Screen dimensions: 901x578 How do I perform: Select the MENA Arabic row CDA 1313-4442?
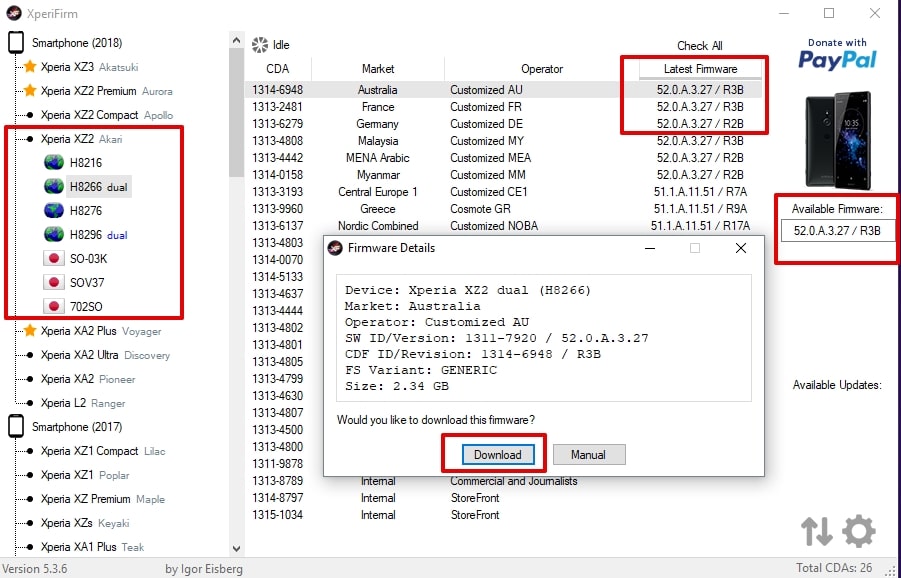pos(503,157)
